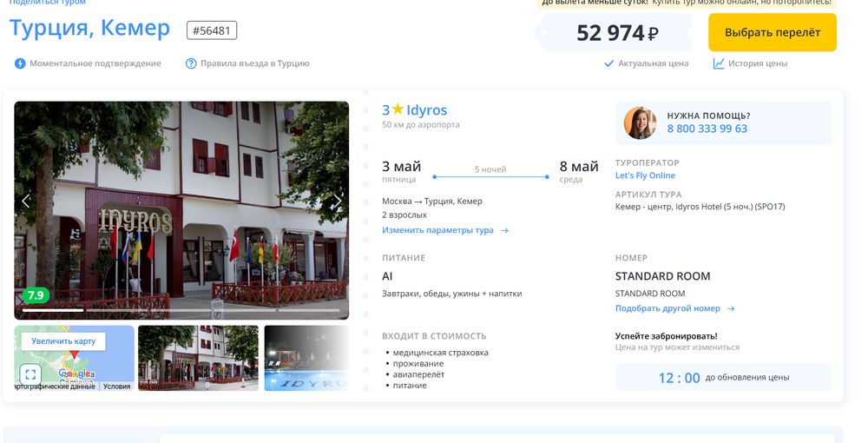
Task: Click the 8 май return date
Action: pos(579,166)
